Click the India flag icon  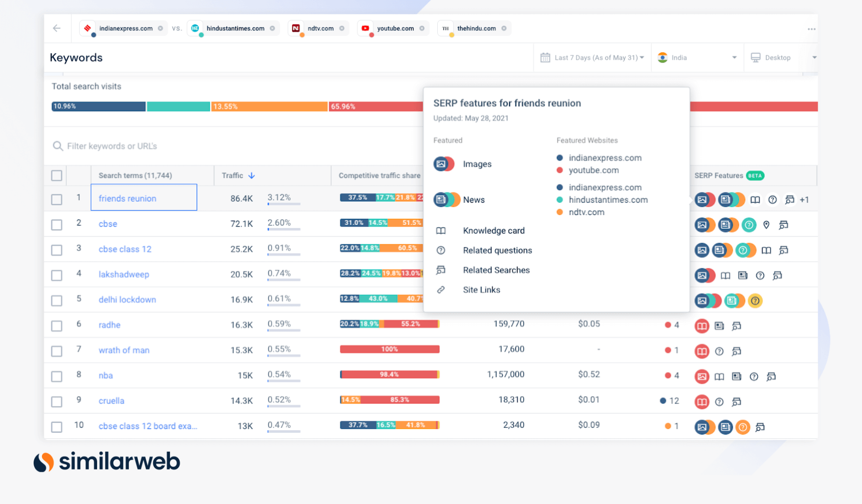click(x=662, y=58)
